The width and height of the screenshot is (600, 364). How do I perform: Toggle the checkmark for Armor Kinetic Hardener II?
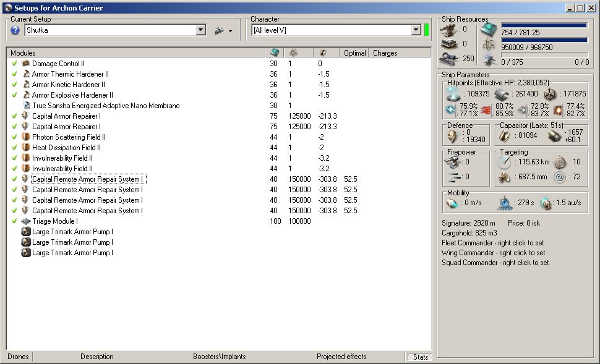point(15,85)
